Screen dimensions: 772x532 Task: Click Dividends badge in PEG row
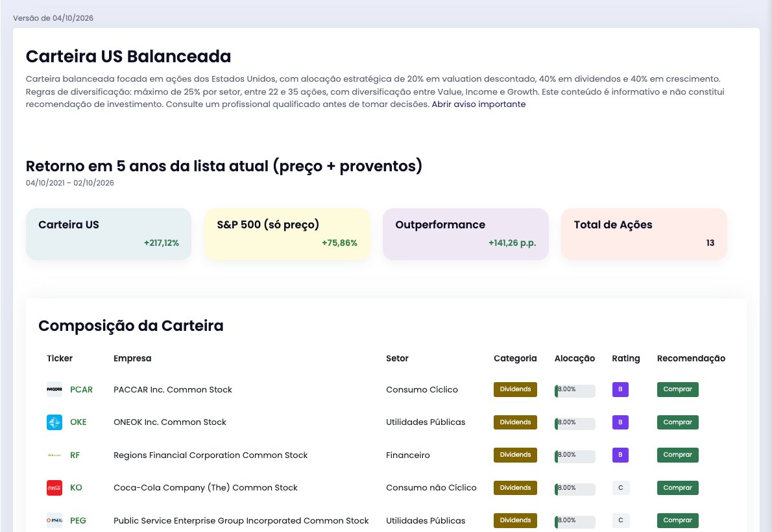(515, 520)
